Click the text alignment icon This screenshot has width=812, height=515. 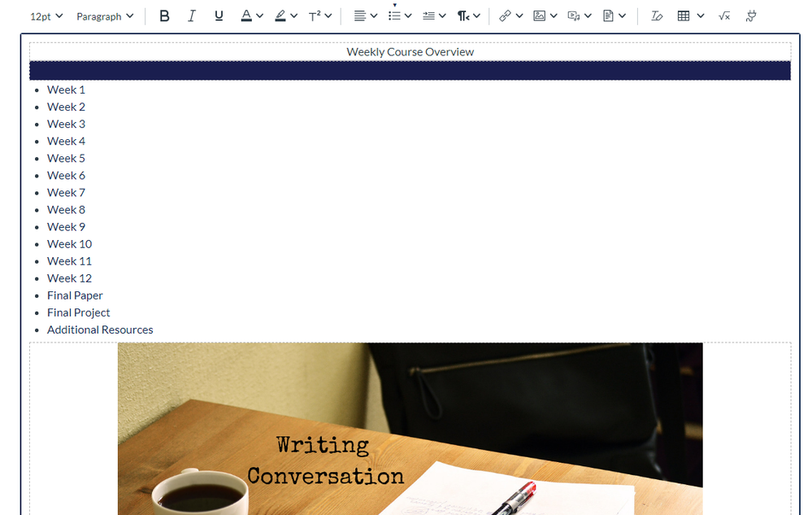(360, 16)
